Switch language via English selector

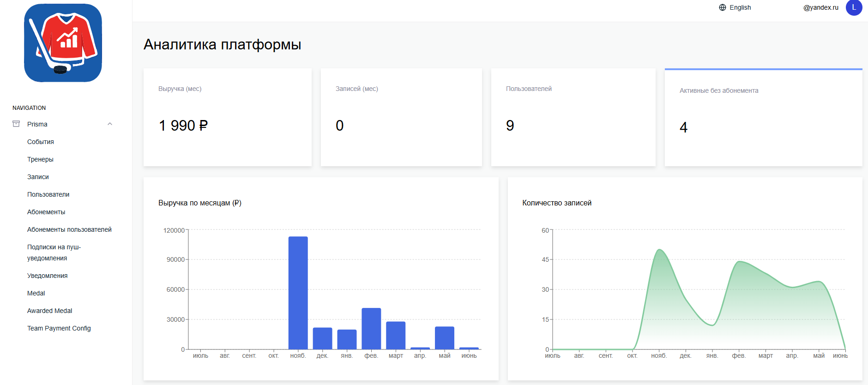[x=735, y=7]
